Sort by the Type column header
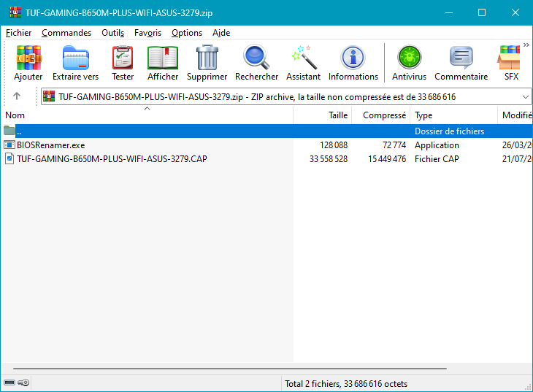Image resolution: width=533 pixels, height=392 pixels. tap(454, 115)
